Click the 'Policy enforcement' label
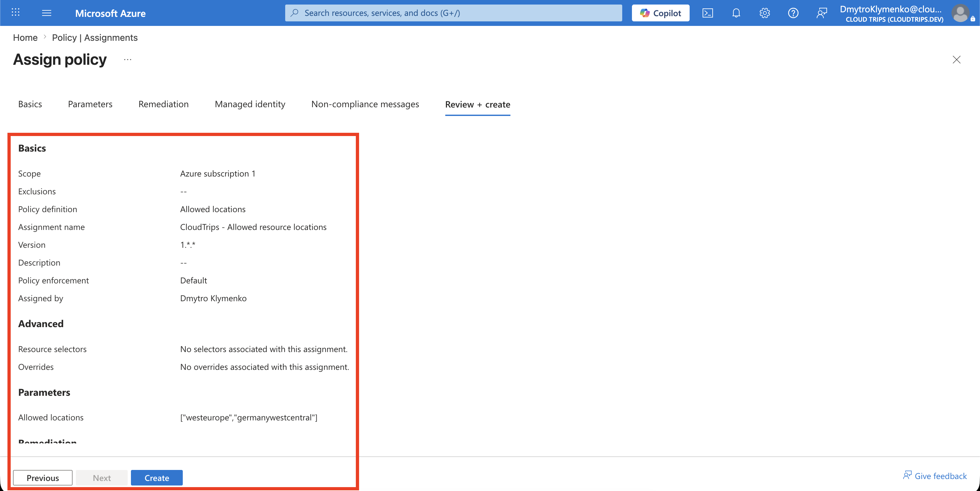The height and width of the screenshot is (491, 980). tap(53, 281)
